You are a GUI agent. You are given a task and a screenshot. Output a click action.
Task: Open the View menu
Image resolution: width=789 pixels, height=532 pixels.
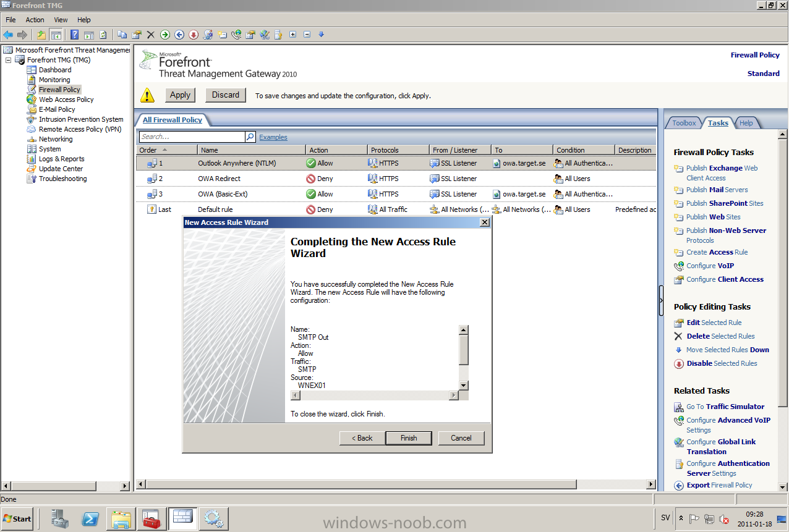[x=61, y=20]
